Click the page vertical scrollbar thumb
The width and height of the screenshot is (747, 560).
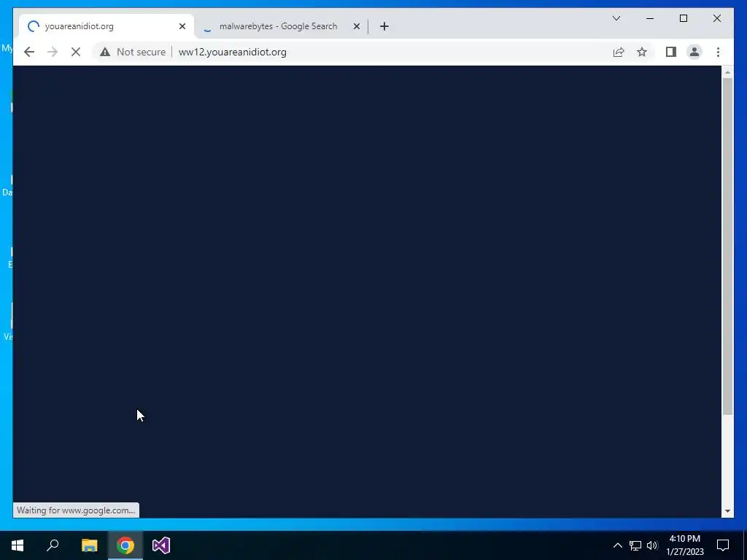pyautogui.click(x=727, y=246)
